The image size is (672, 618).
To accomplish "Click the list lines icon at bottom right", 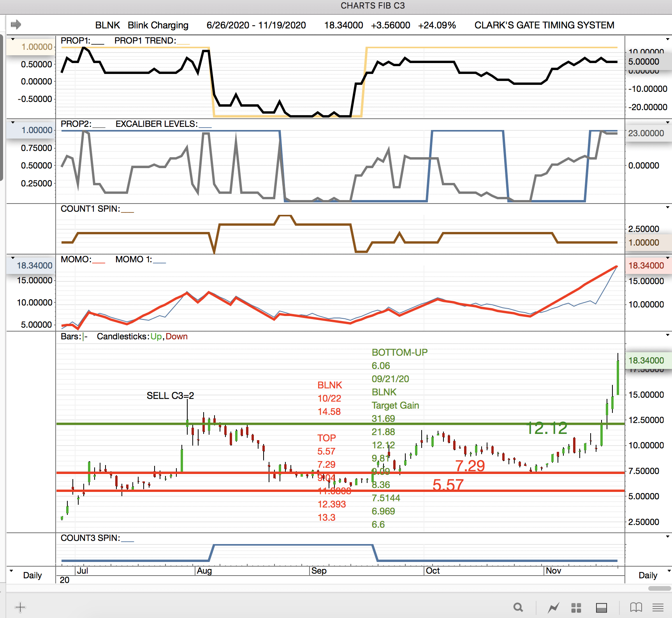I will coord(658,607).
